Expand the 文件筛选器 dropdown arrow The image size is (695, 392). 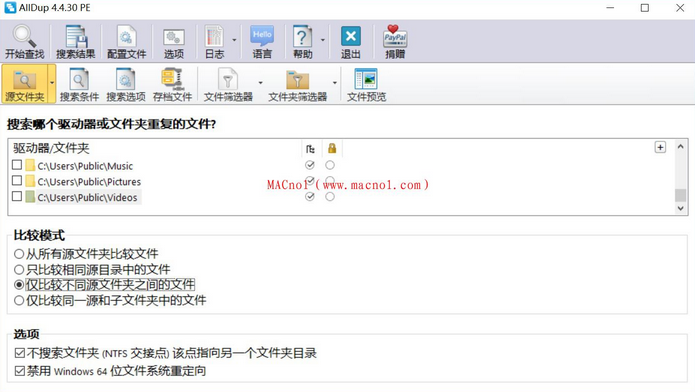coord(261,83)
